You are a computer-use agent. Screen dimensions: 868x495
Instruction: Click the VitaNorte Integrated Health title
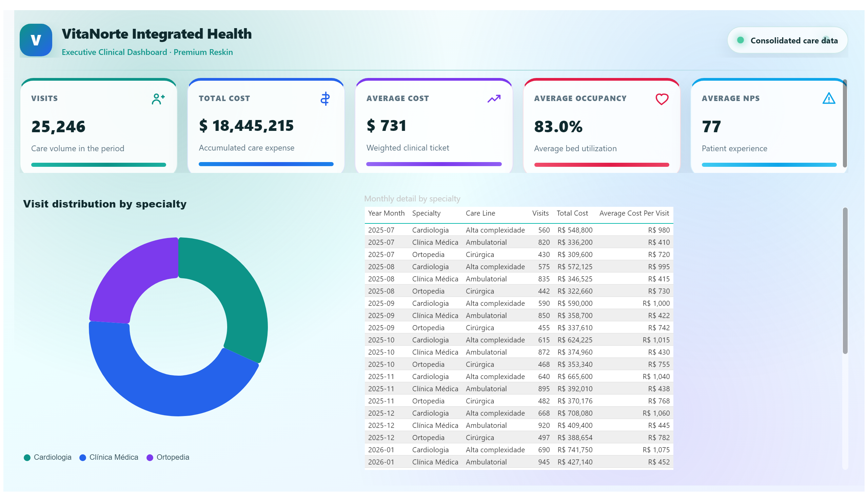coord(157,34)
